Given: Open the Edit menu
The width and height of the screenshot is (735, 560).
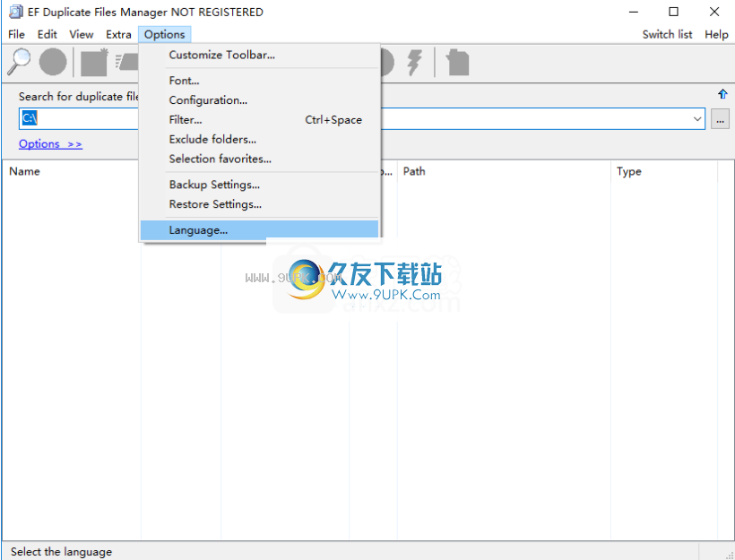Looking at the screenshot, I should (x=48, y=34).
